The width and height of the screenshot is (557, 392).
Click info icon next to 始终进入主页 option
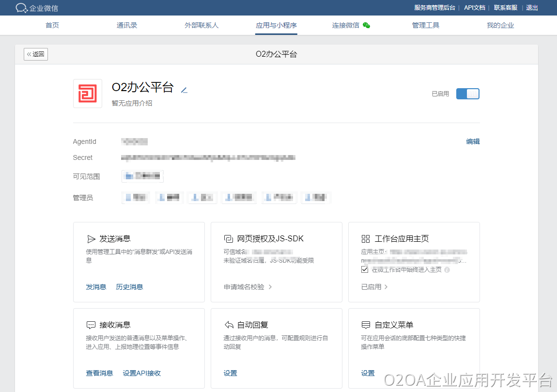click(x=447, y=270)
